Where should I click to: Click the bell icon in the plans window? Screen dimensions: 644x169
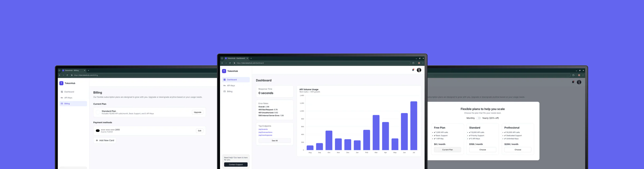click(x=573, y=82)
